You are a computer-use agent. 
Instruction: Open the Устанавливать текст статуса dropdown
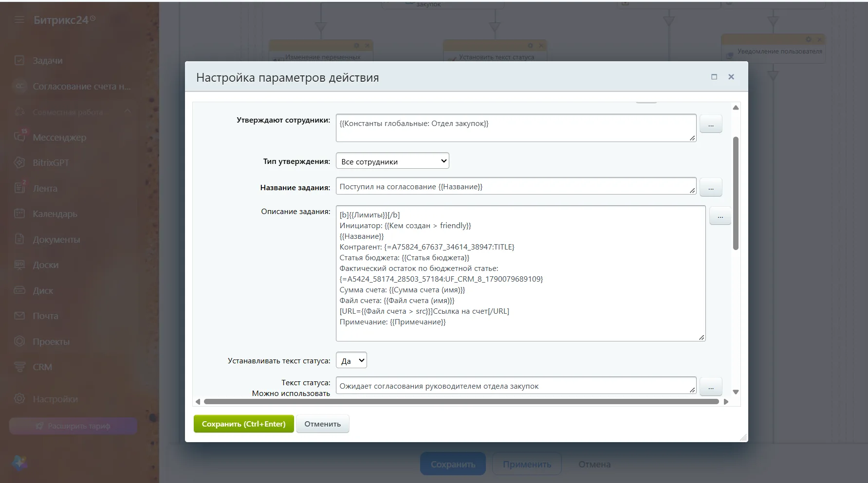[x=351, y=360]
